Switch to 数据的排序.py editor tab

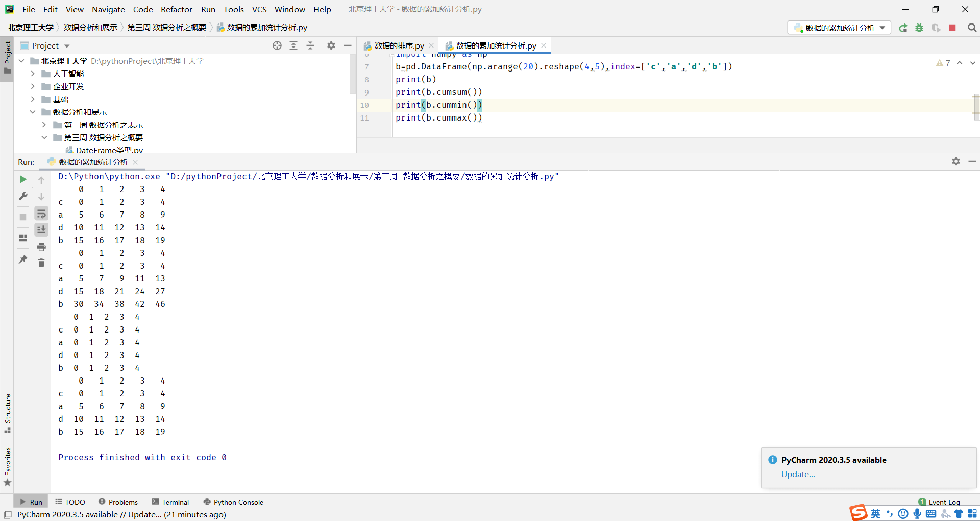click(398, 45)
